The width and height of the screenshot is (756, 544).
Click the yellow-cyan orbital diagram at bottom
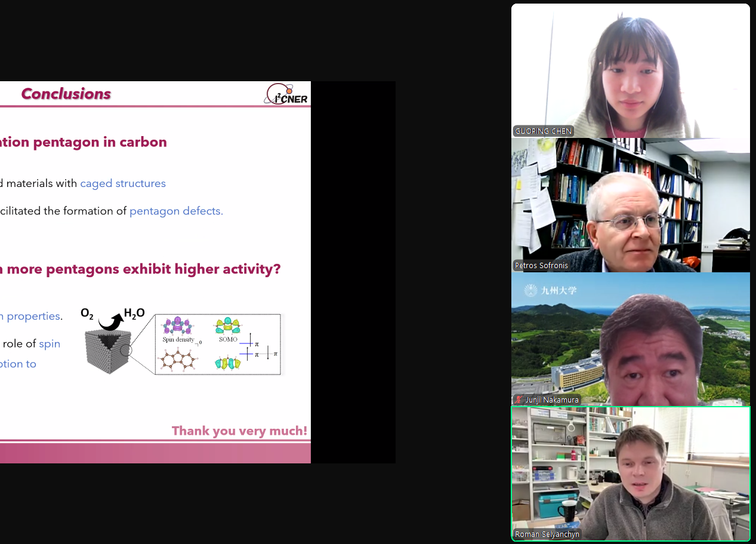[x=227, y=362]
